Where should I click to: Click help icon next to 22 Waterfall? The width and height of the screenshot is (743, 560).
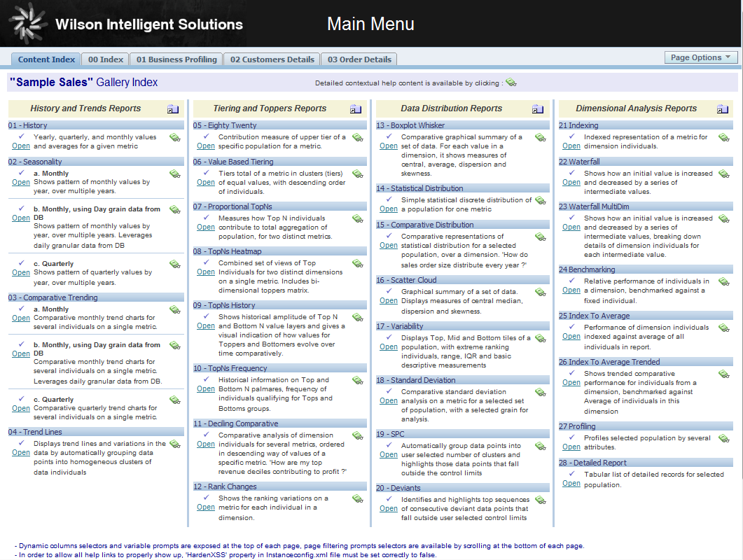[723, 174]
